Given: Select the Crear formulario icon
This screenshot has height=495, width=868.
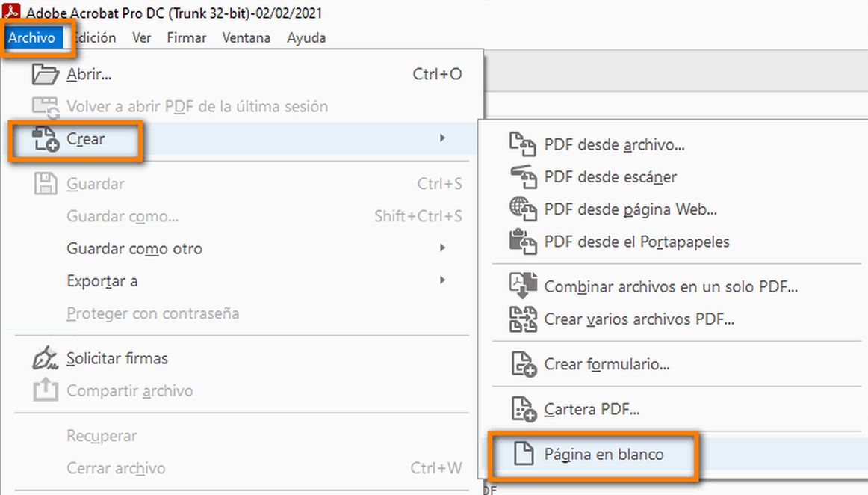Looking at the screenshot, I should [x=524, y=364].
